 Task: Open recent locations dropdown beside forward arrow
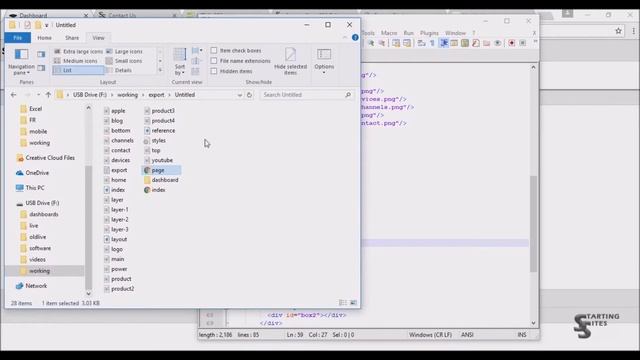[x=38, y=95]
